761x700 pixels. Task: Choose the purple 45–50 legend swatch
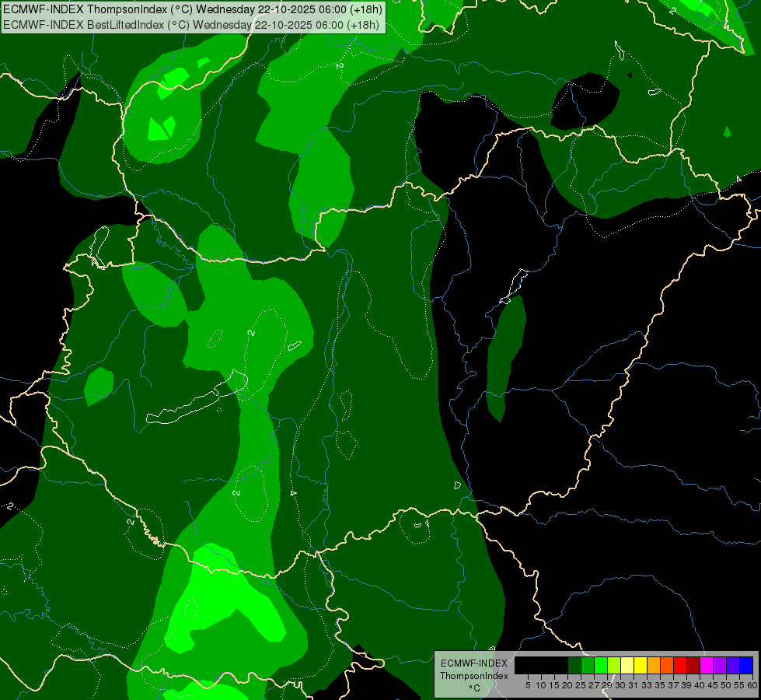(x=720, y=665)
